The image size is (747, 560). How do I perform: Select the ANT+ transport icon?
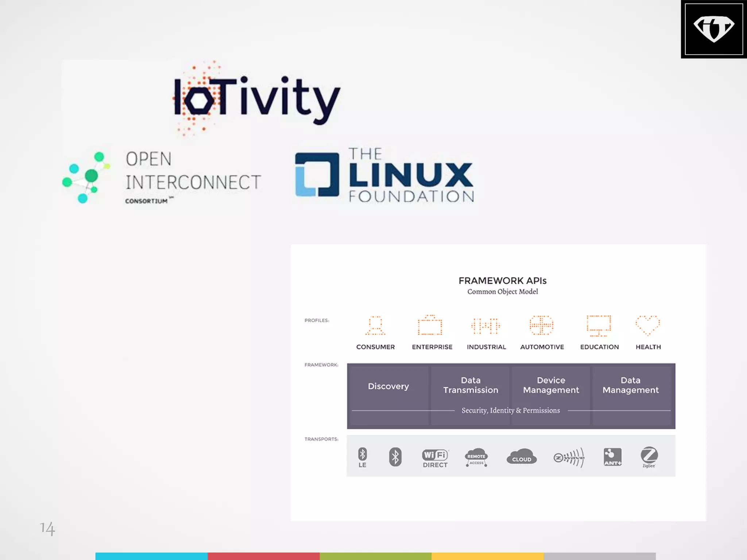click(612, 457)
